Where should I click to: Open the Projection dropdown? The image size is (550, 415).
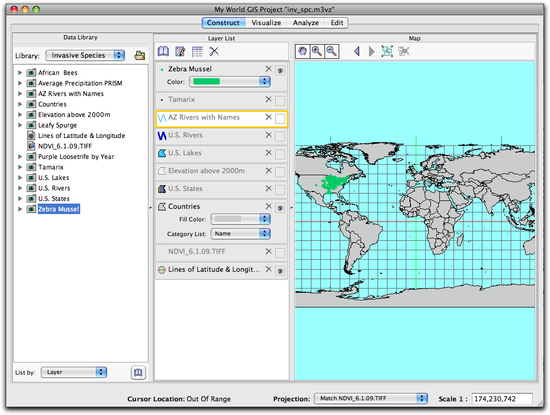pyautogui.click(x=371, y=399)
